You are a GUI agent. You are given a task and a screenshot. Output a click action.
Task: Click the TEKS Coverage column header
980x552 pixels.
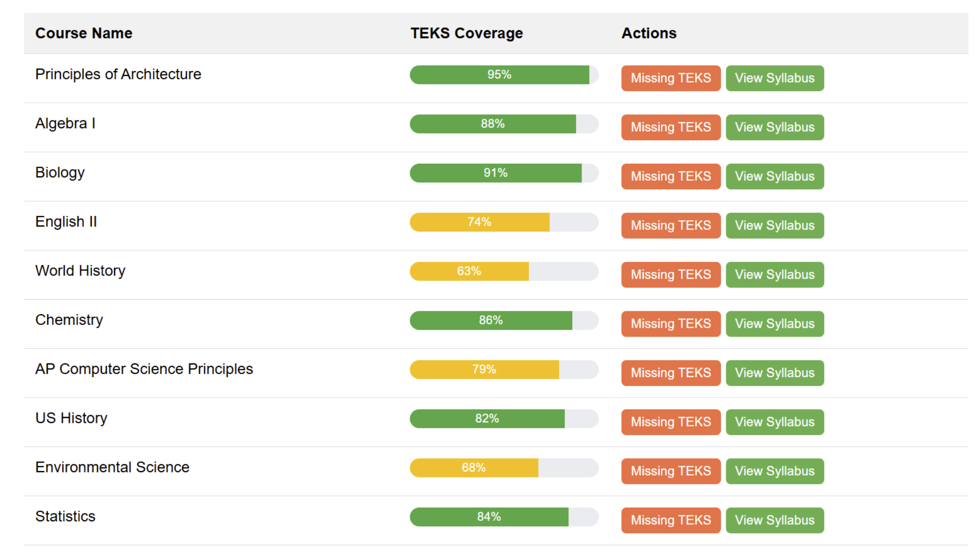click(466, 33)
